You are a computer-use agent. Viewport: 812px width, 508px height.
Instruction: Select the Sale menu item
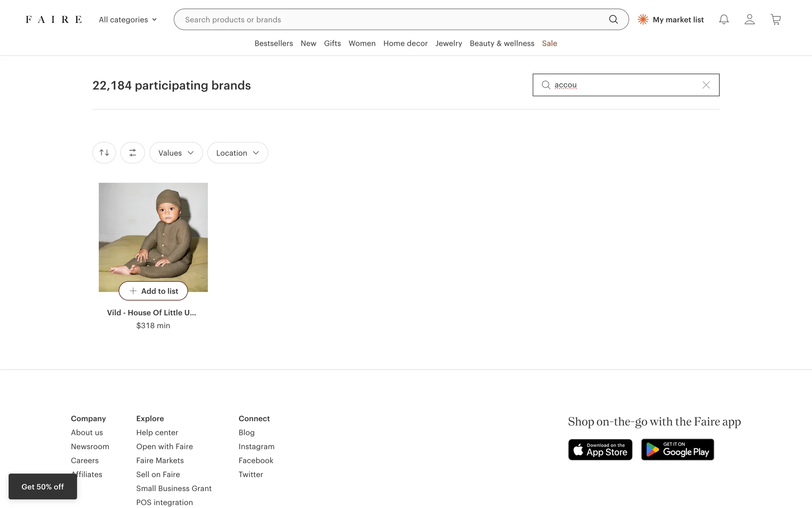tap(549, 43)
